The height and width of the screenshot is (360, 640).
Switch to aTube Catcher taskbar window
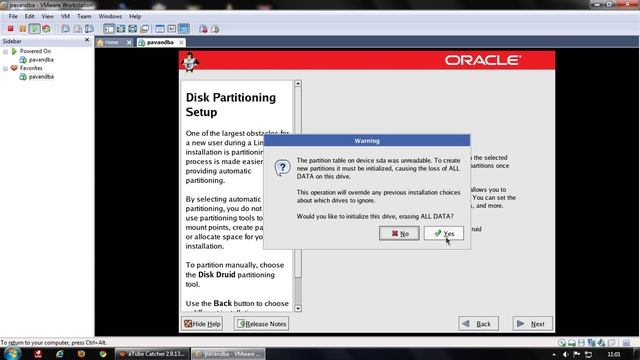(152, 354)
